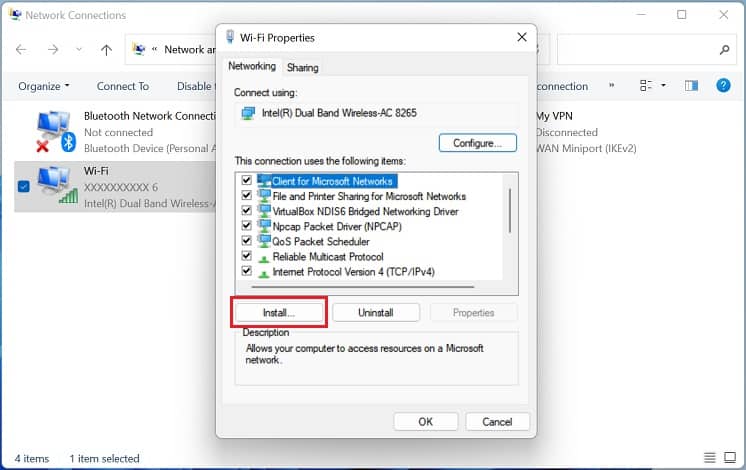Screen dimensions: 746x470
Task: Cancel the Wi-Fi Properties dialog
Action: pyautogui.click(x=497, y=421)
